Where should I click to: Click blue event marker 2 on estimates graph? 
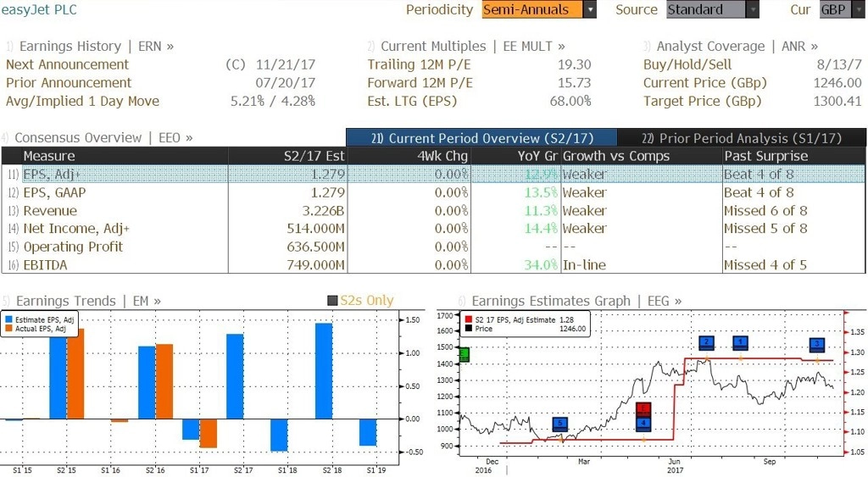point(706,343)
